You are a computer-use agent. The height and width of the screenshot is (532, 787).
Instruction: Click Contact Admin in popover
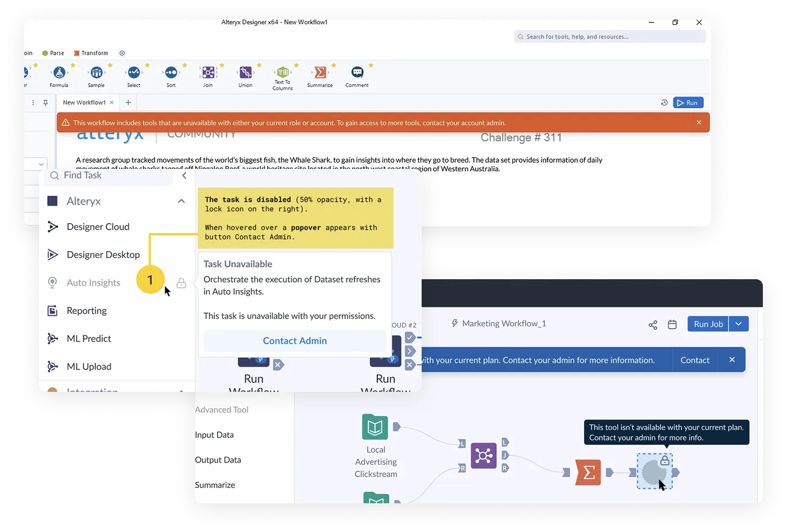[x=295, y=341]
